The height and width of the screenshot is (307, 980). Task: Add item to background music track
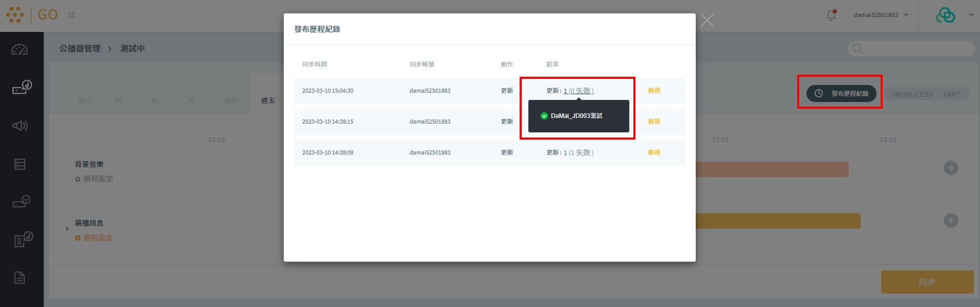tap(951, 168)
